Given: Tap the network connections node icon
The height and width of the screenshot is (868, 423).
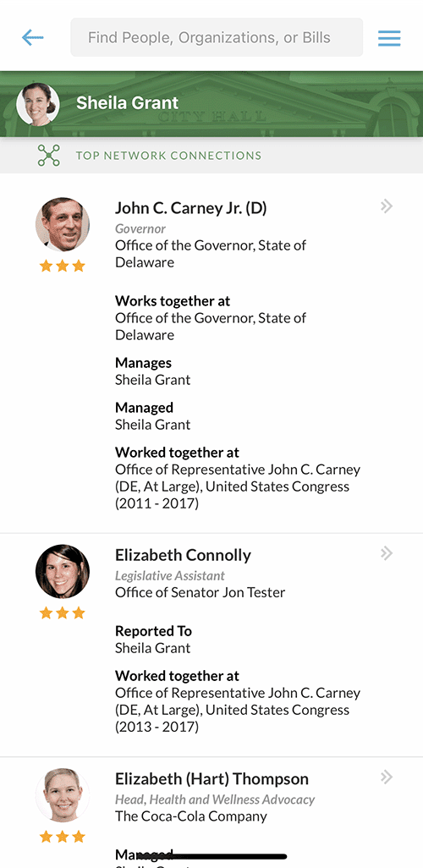Looking at the screenshot, I should point(49,156).
